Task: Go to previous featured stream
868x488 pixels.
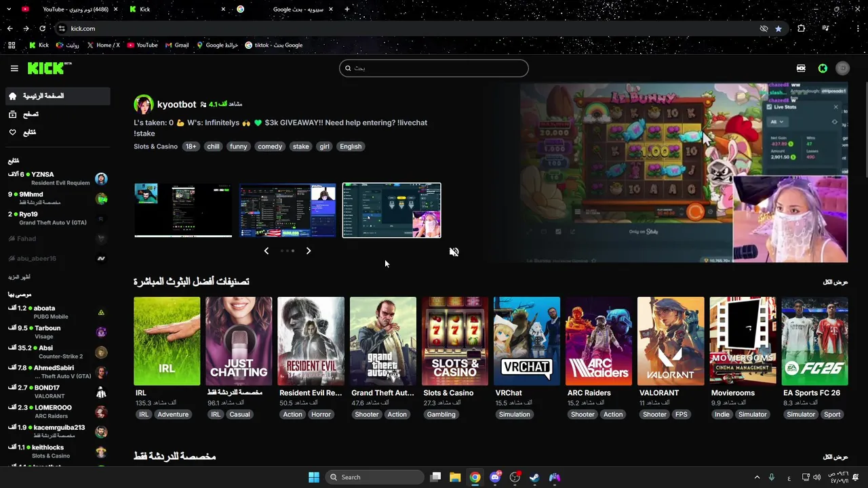Action: pyautogui.click(x=266, y=251)
